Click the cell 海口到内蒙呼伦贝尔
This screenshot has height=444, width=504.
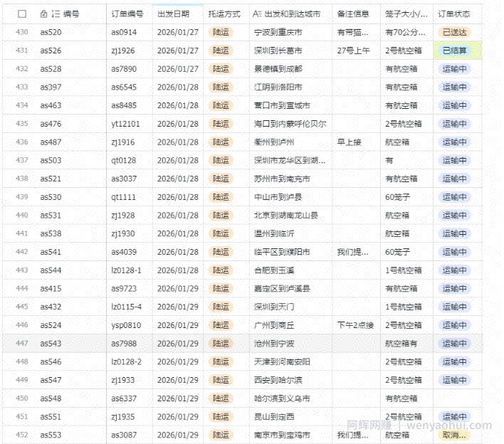pyautogui.click(x=290, y=124)
